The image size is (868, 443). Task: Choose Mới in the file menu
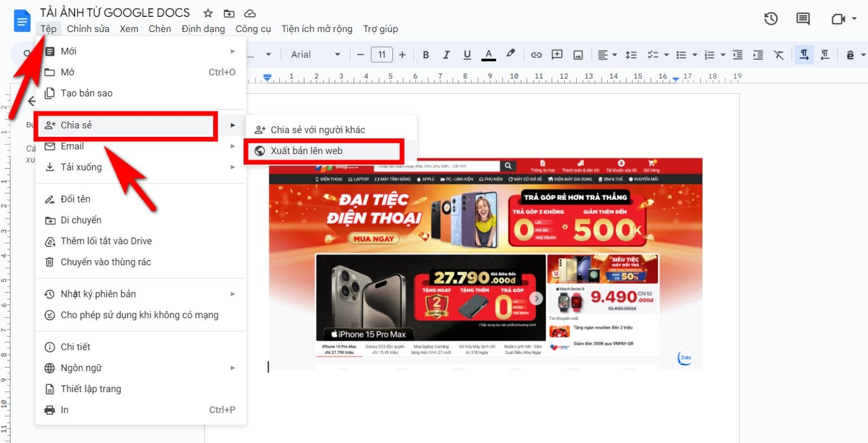(141, 51)
